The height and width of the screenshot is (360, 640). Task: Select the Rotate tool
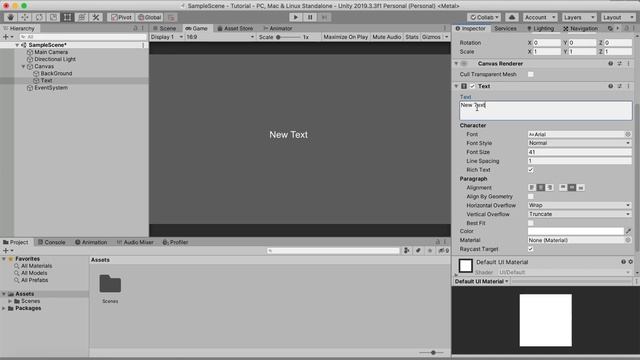39,17
